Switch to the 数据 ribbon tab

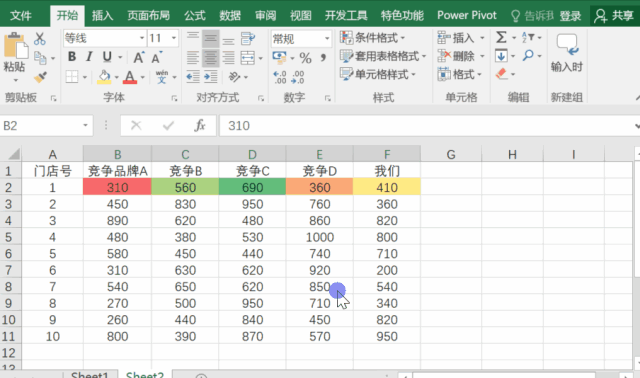[x=230, y=16]
